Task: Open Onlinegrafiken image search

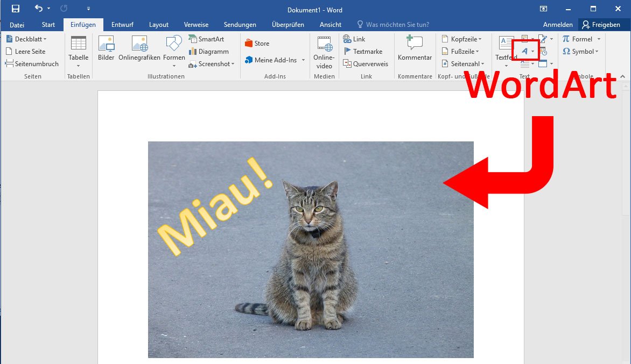Action: [x=139, y=48]
